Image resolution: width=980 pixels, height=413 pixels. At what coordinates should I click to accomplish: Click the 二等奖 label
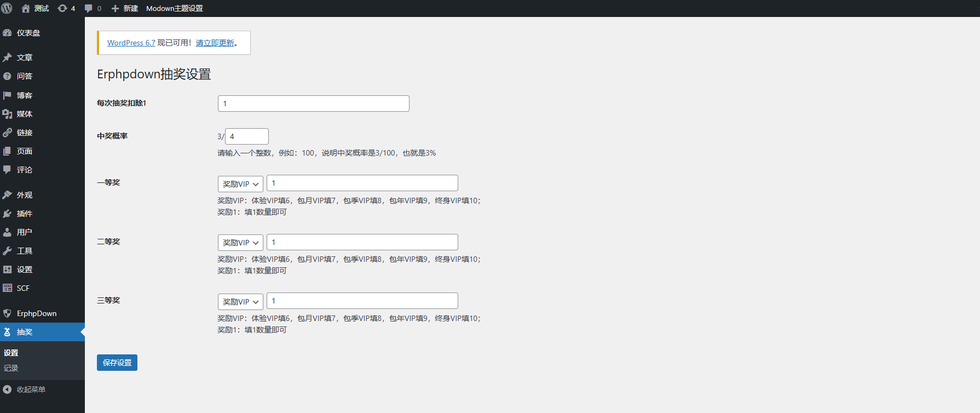pos(108,242)
